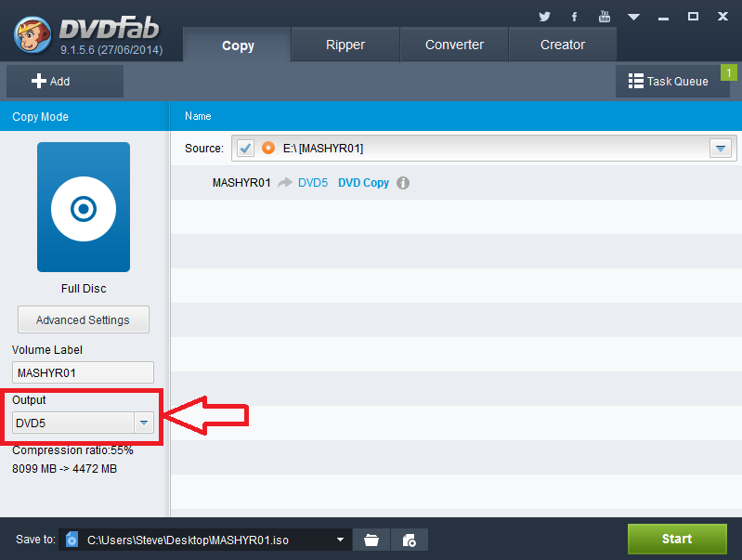Click the Volume Label input field

click(83, 372)
